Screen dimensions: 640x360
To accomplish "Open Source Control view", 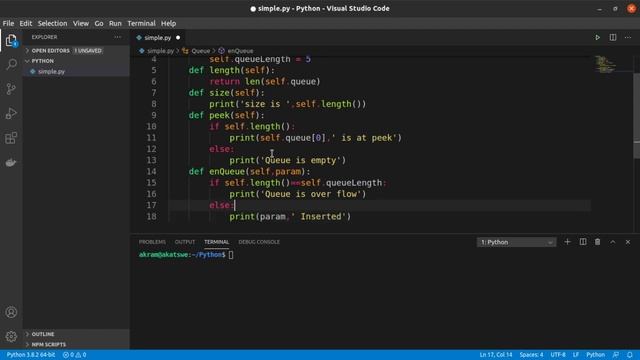I will coord(11,89).
